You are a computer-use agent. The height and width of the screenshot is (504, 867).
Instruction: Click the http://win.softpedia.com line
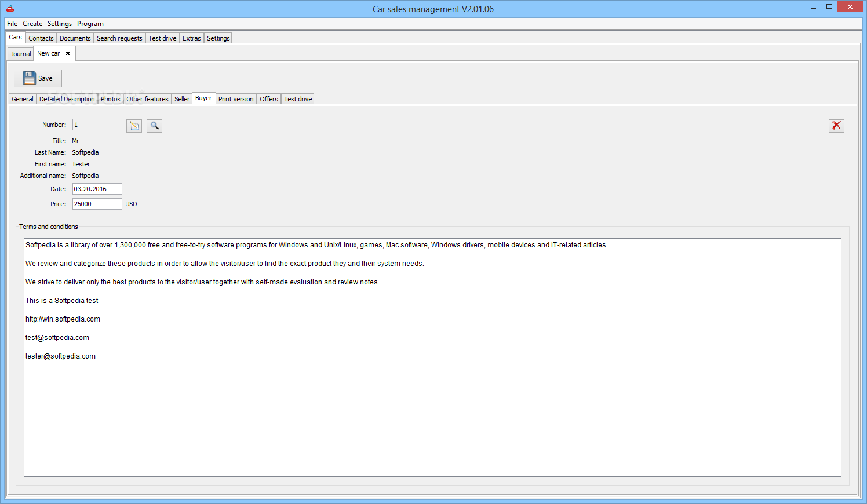(63, 319)
